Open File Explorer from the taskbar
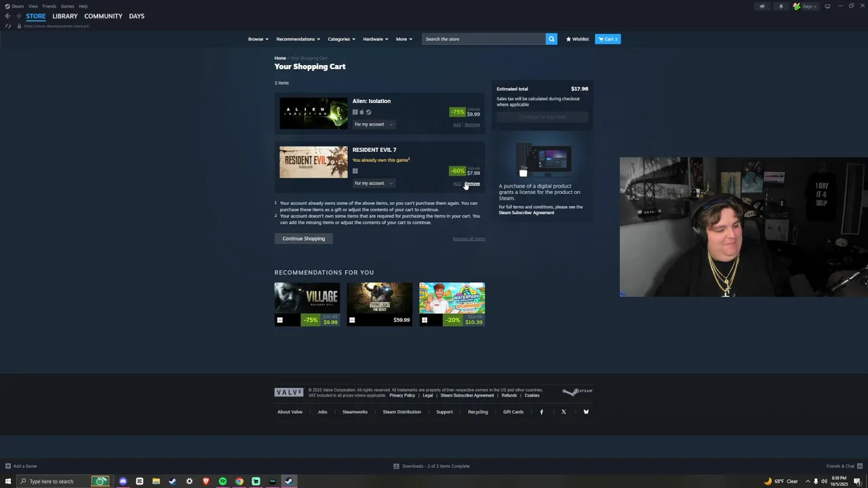Image resolution: width=868 pixels, height=488 pixels. click(x=156, y=481)
